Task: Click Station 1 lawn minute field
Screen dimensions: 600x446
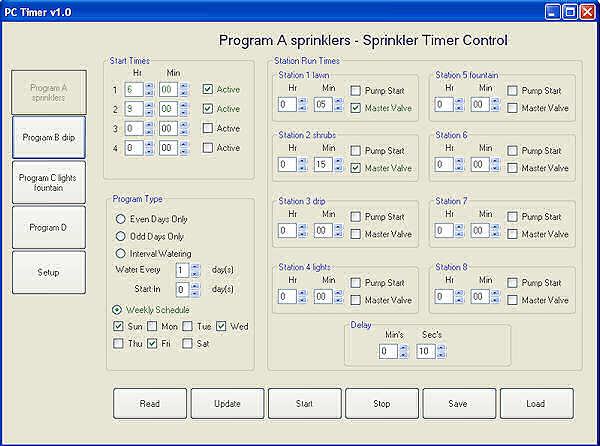Action: (323, 104)
